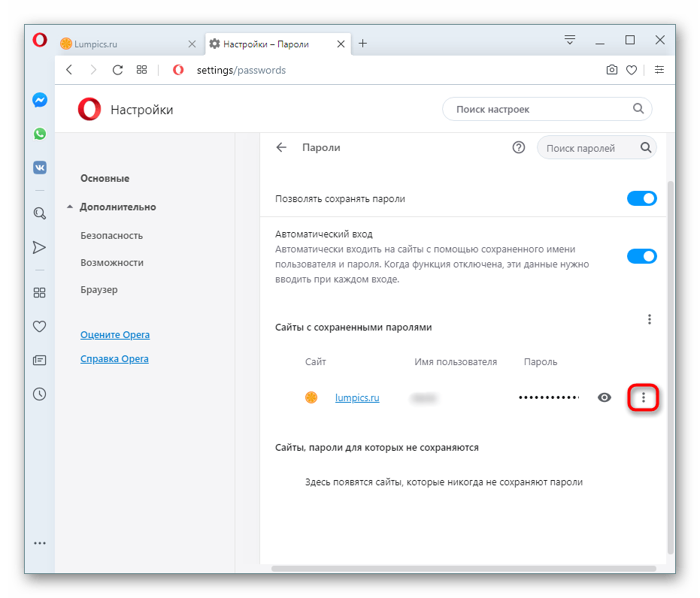Open Easy Setup sliders icon
Screen dimensions: 700x598
pos(659,70)
